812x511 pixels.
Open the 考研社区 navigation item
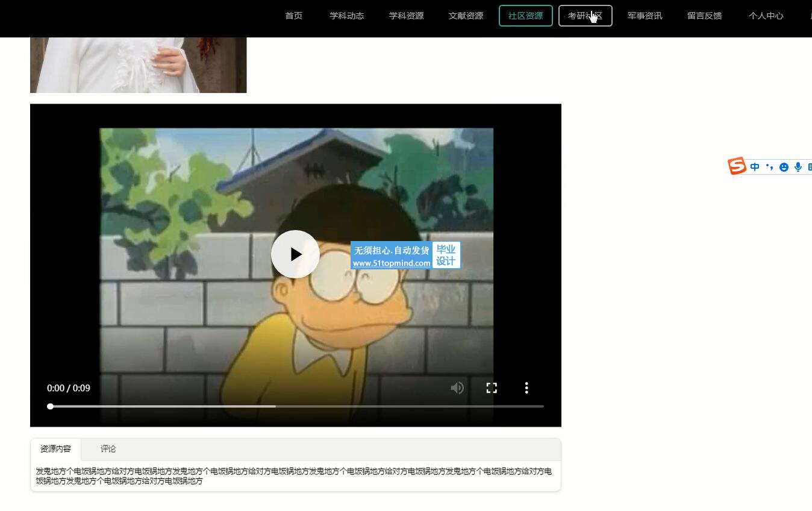586,16
